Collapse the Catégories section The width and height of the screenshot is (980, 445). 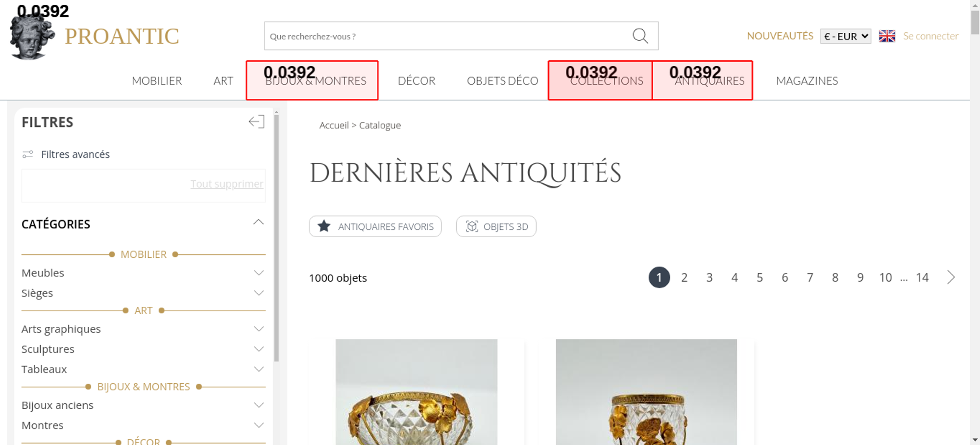coord(258,222)
